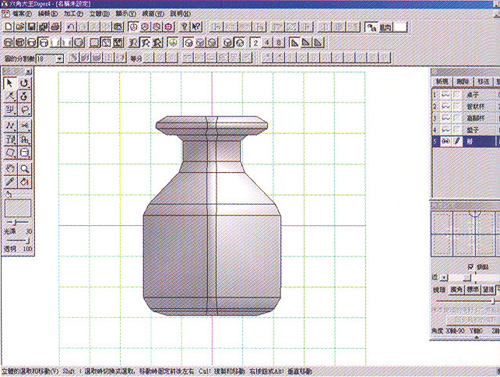This screenshot has width=500, height=377.
Task: Click the 動向 toolbar button
Action: tap(386, 27)
